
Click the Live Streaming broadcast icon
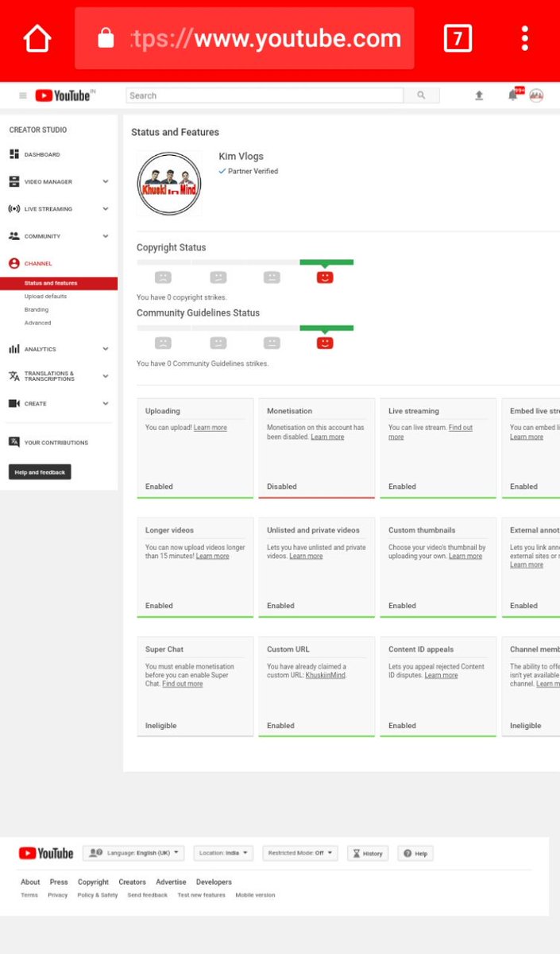(x=14, y=208)
